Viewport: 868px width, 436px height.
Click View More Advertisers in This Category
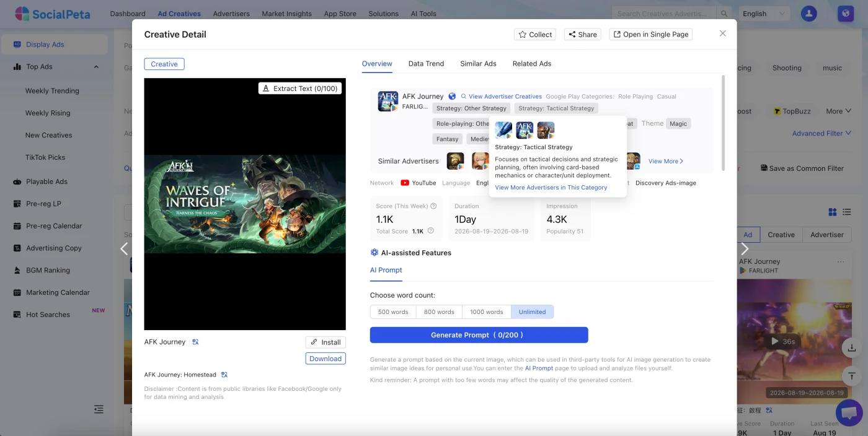click(x=551, y=188)
